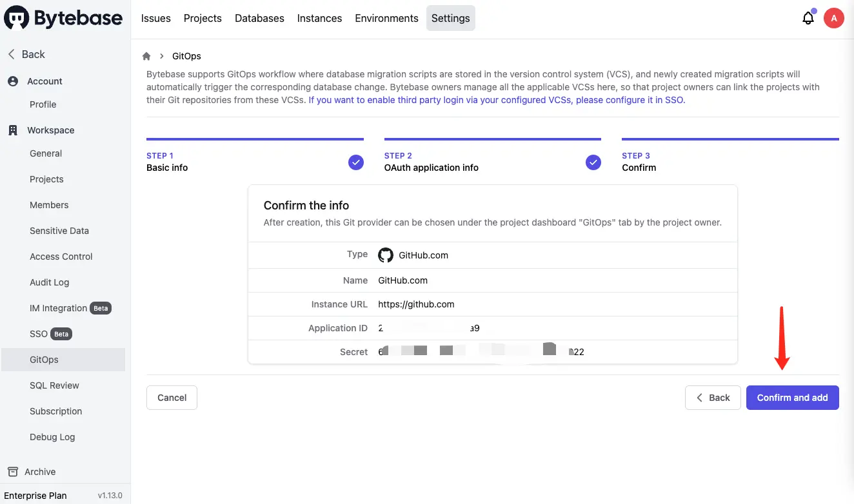Switch to the Settings tab
The image size is (854, 504).
click(450, 18)
